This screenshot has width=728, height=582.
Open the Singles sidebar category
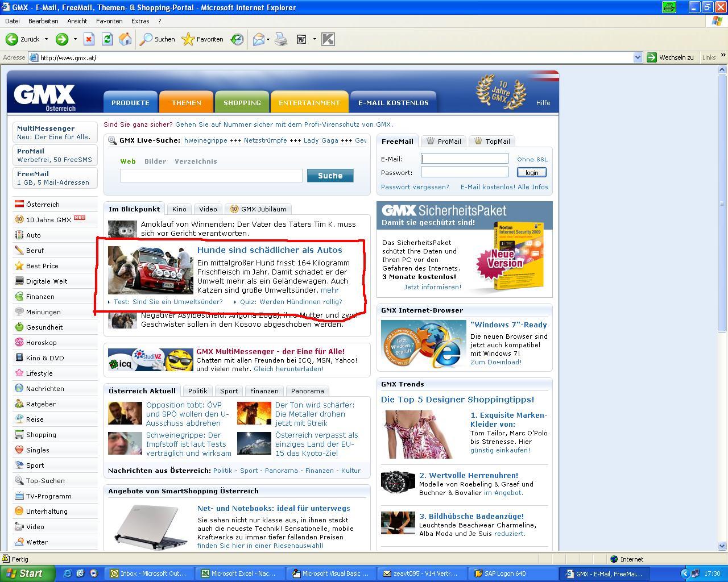55,450
